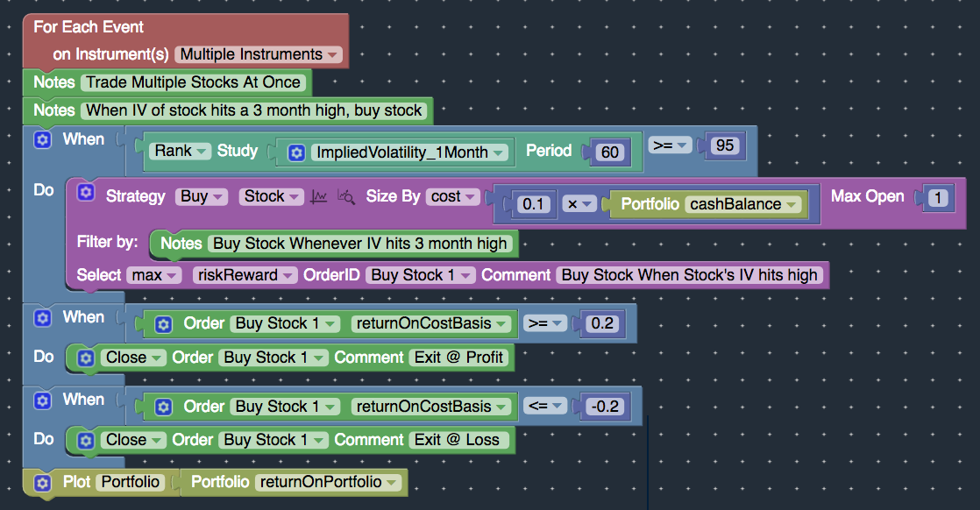Click gear on Order block with <= -0.2

click(163, 407)
